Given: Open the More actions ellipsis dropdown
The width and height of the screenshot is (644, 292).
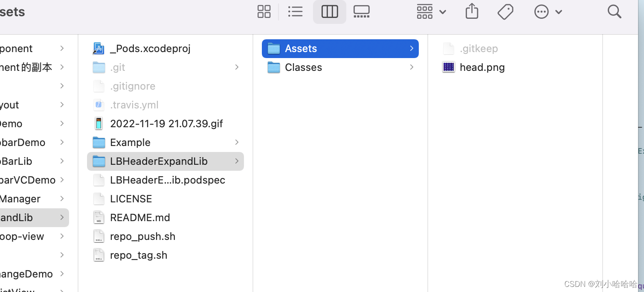Looking at the screenshot, I should [x=548, y=12].
